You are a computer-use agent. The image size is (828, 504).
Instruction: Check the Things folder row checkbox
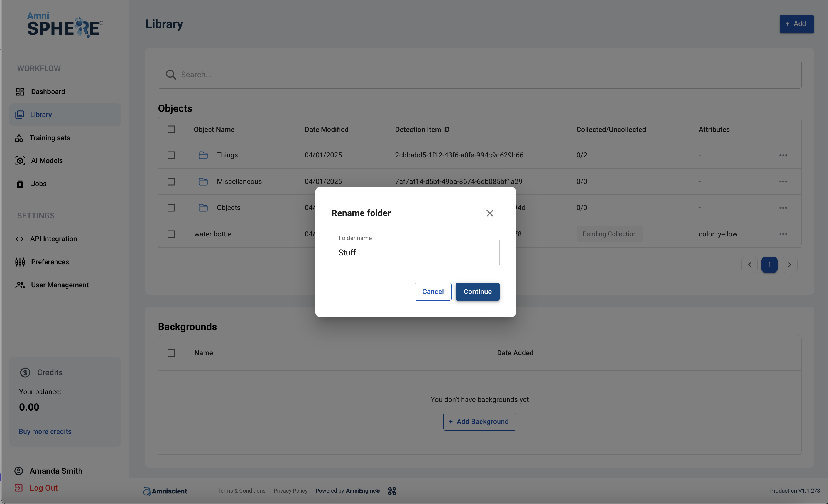point(172,155)
